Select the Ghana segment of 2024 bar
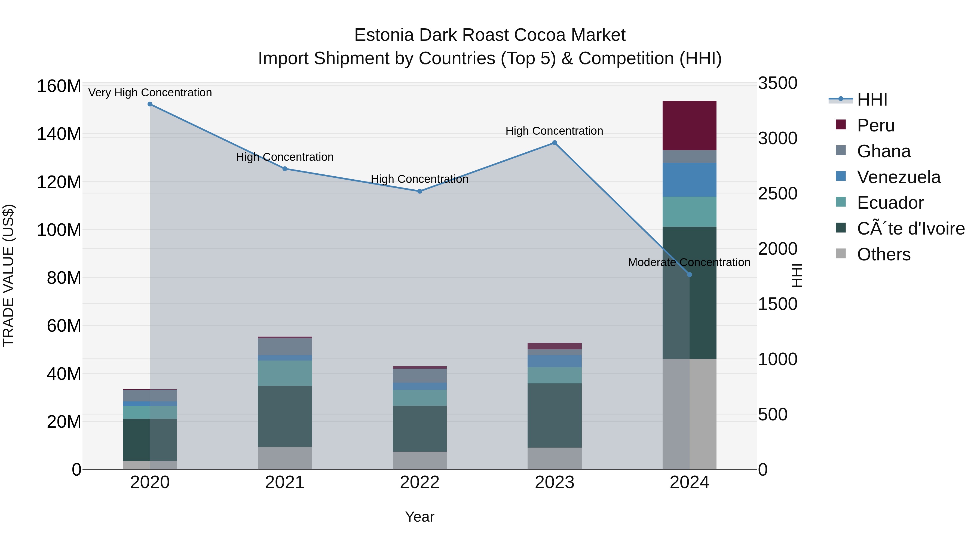 (x=689, y=157)
